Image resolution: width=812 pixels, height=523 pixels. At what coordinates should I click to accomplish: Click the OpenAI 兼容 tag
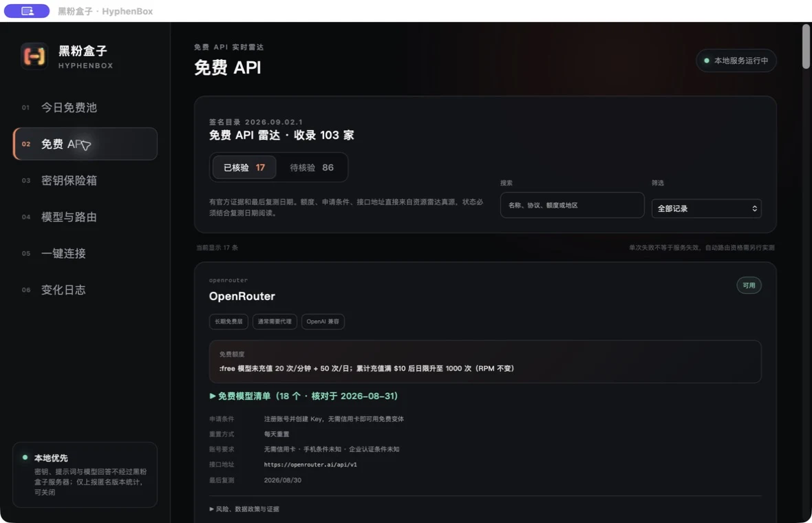(323, 321)
